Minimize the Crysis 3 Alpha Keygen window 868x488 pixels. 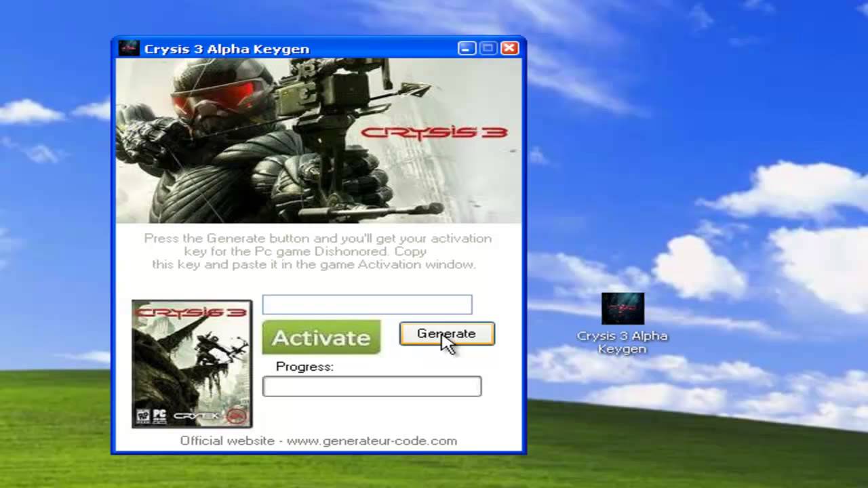coord(467,48)
